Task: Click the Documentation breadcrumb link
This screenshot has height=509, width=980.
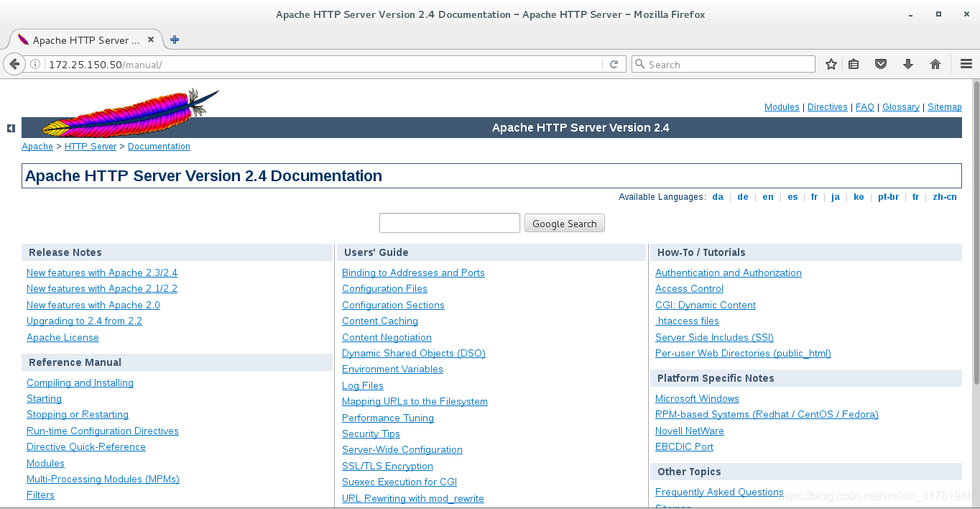Action: pos(159,147)
